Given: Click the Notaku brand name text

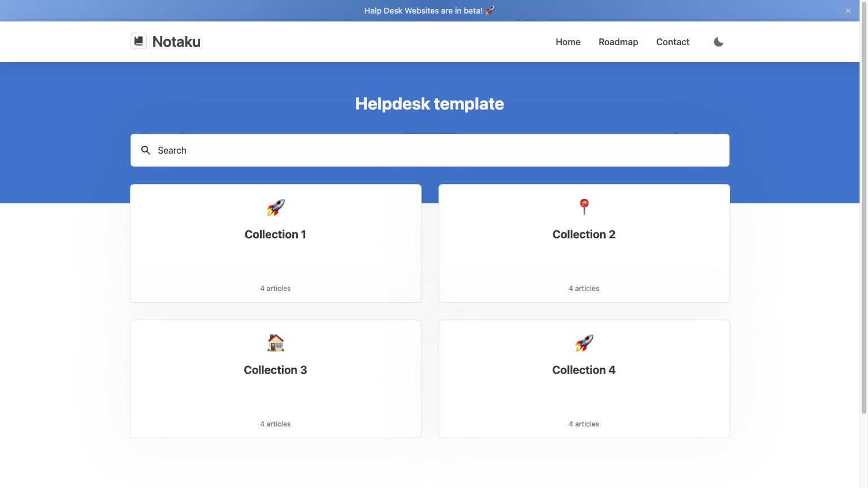Looking at the screenshot, I should pyautogui.click(x=176, y=42).
